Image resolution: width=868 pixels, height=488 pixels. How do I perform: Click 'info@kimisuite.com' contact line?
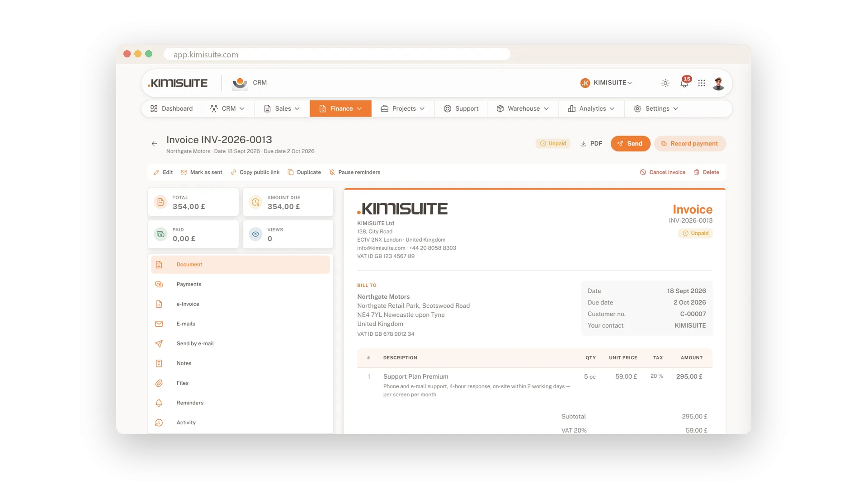pos(381,248)
